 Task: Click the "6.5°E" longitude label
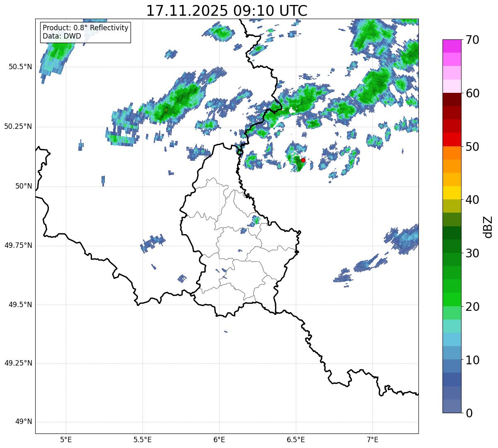click(x=296, y=440)
